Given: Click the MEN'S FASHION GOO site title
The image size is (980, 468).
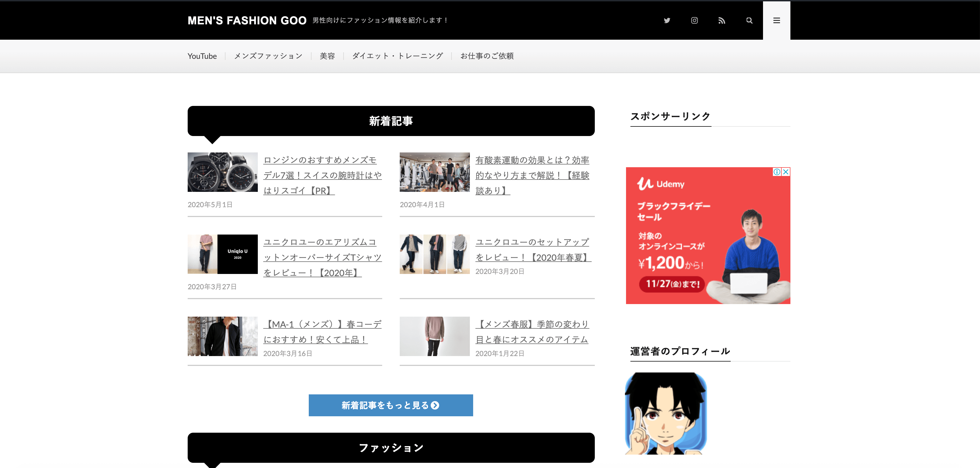Looking at the screenshot, I should coord(247,21).
